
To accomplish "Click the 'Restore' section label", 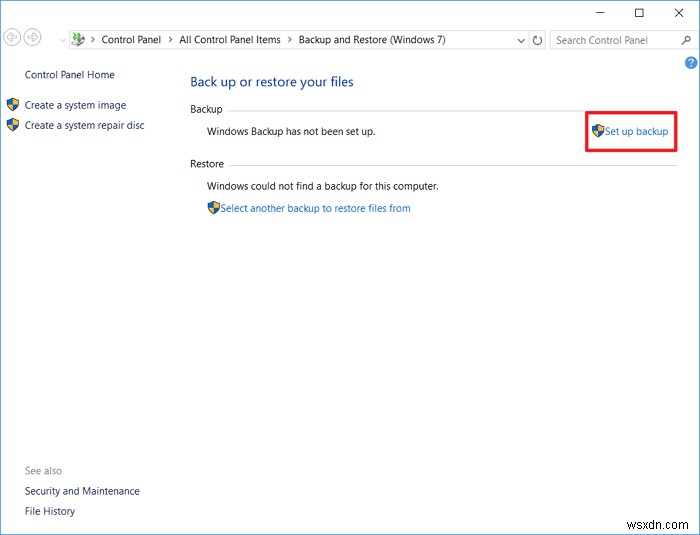I will pos(207,164).
